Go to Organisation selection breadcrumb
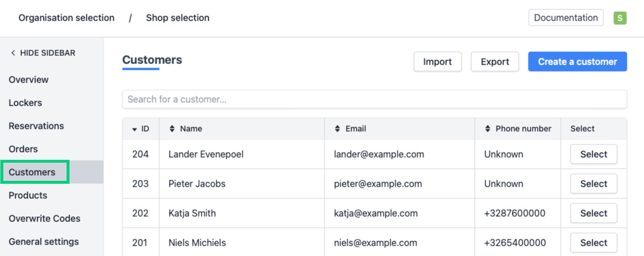This screenshot has height=256, width=644. [67, 18]
